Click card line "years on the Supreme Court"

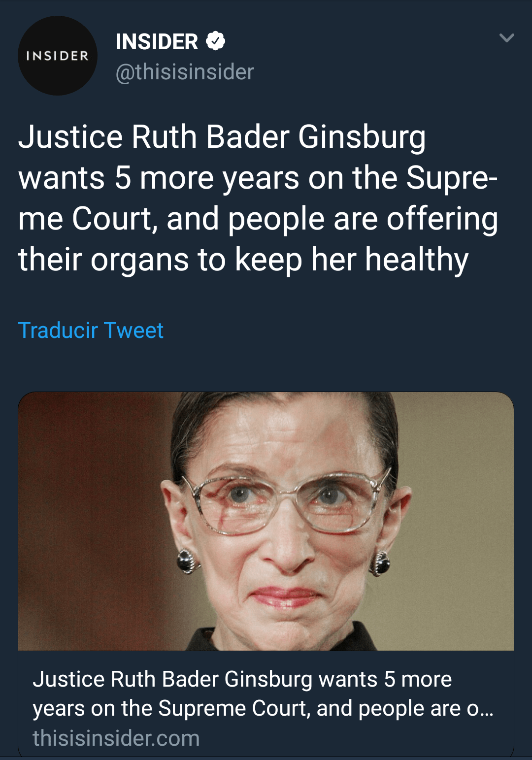pos(171,708)
